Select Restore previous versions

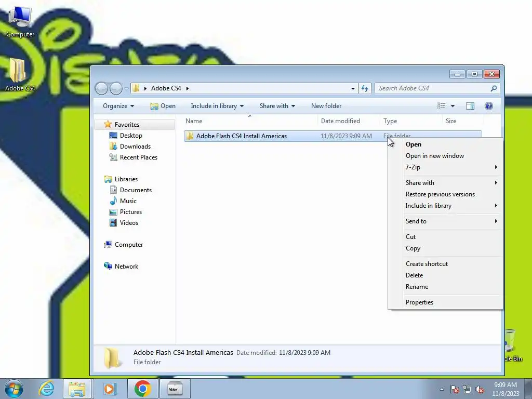(445, 194)
